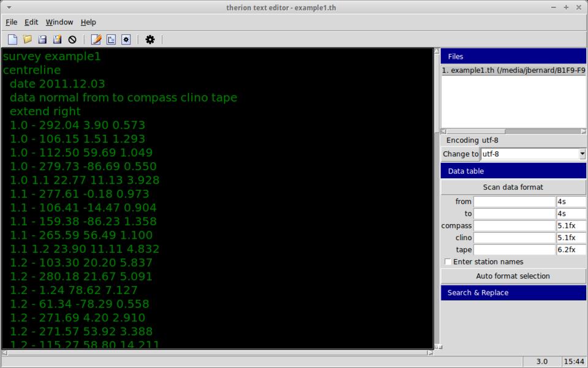
Task: Click the compass value input field
Action: 514,226
